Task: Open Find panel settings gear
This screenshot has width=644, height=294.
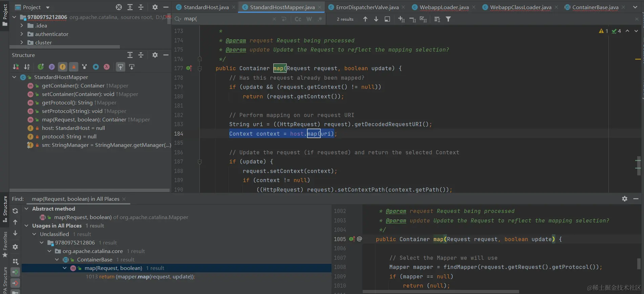Action: (624, 199)
